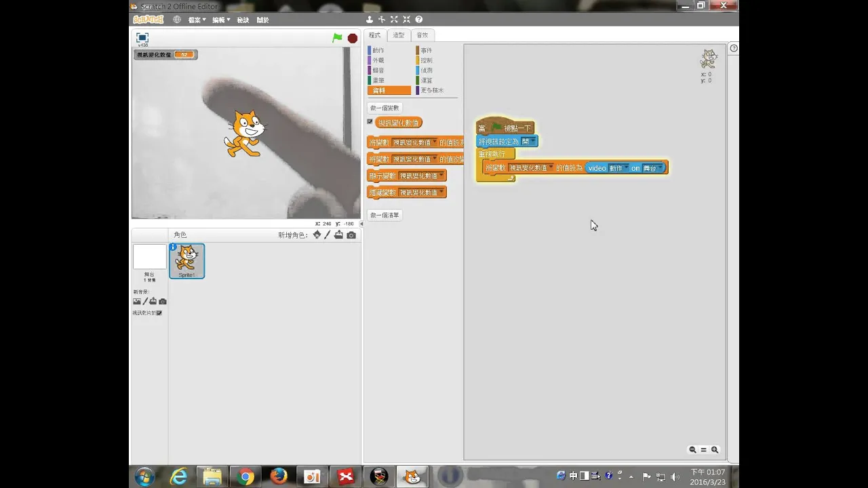Zoom in the scripts area
This screenshot has width=868, height=488.
click(x=714, y=449)
